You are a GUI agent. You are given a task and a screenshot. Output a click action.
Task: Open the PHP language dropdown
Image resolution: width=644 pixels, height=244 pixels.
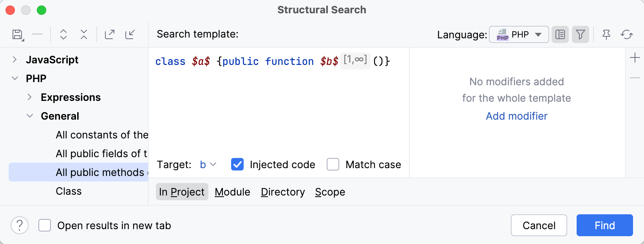click(x=519, y=34)
